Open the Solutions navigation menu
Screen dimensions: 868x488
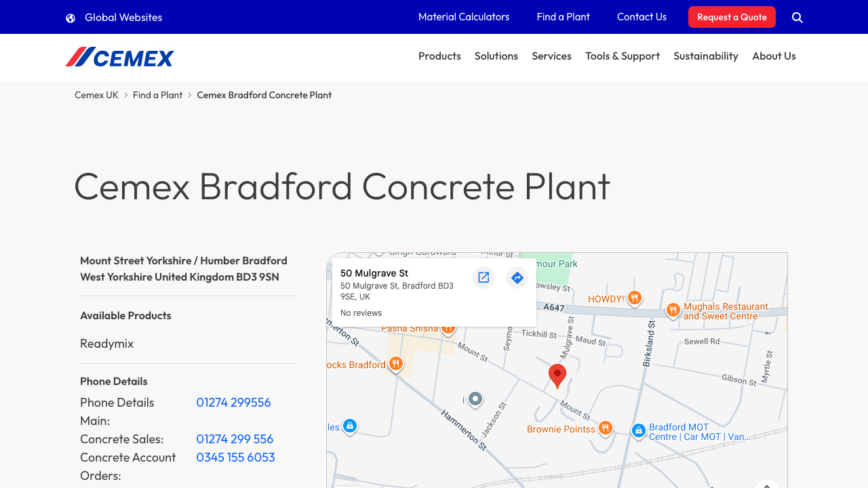(496, 56)
